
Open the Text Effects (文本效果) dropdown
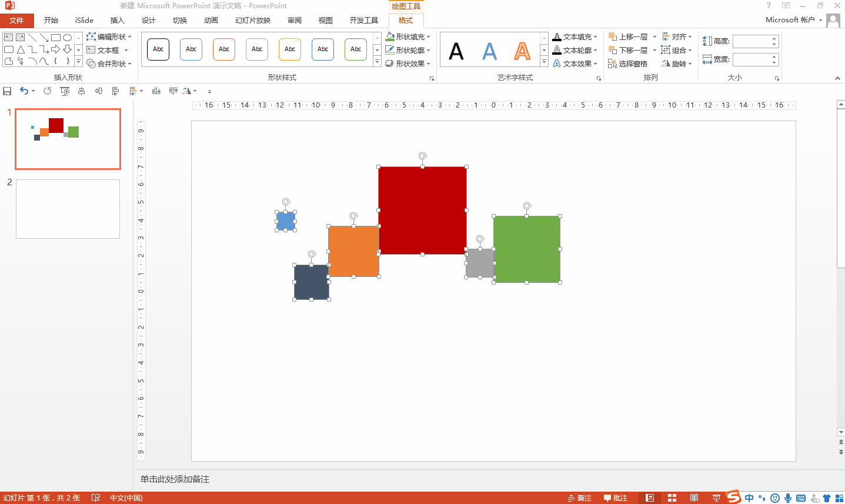[x=575, y=64]
